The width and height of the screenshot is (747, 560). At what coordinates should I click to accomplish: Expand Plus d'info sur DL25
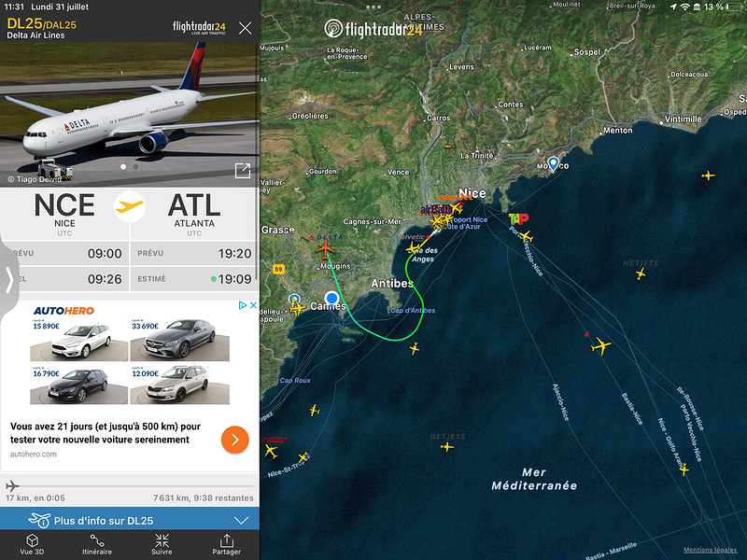[x=130, y=521]
